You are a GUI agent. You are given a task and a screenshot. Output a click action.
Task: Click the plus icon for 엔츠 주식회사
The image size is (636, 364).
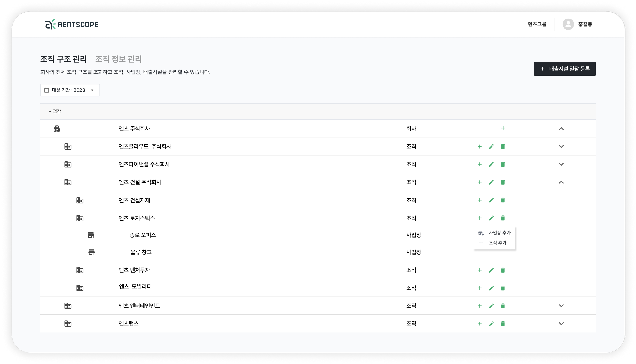coord(503,128)
